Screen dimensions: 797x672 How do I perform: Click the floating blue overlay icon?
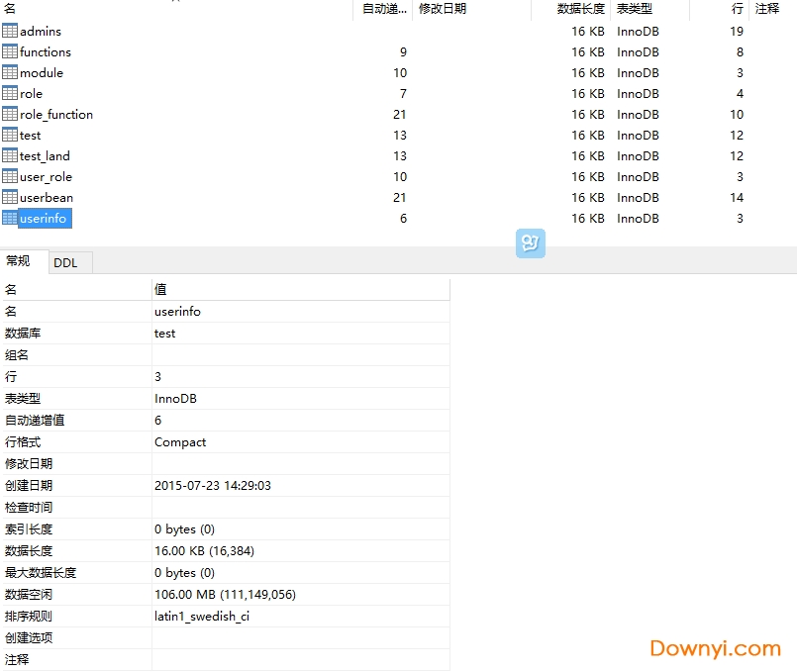531,242
